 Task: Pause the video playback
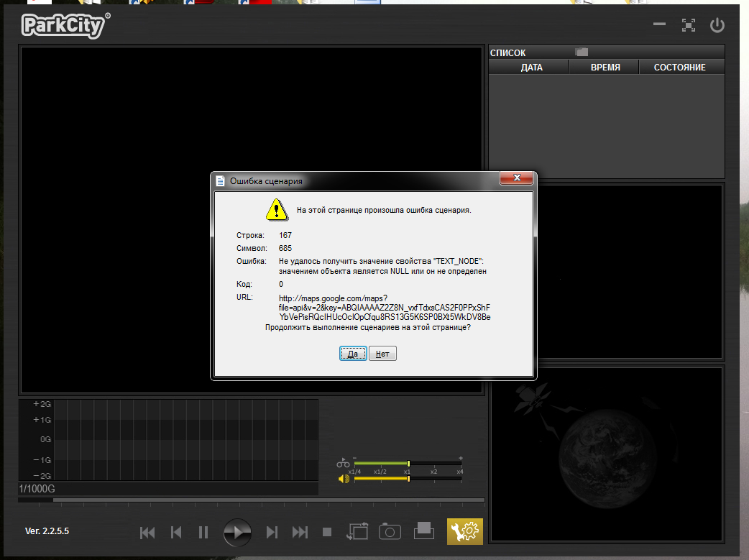pyautogui.click(x=203, y=533)
